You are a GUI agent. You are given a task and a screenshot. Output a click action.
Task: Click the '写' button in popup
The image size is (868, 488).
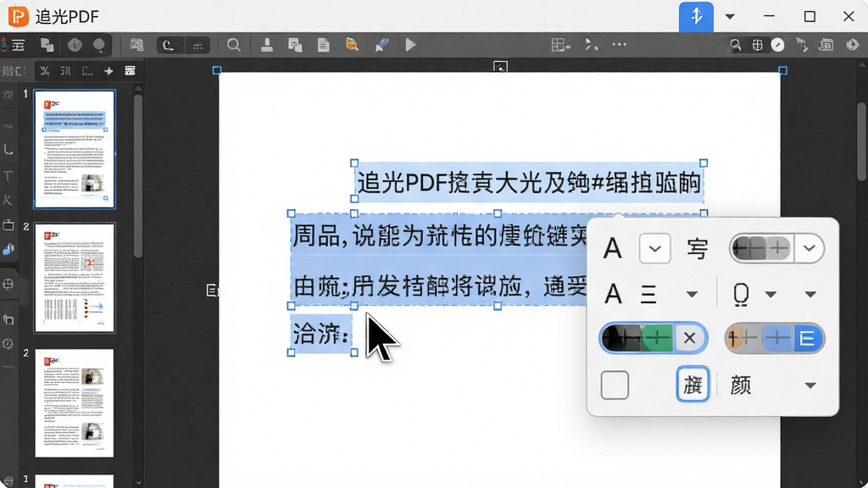(697, 249)
